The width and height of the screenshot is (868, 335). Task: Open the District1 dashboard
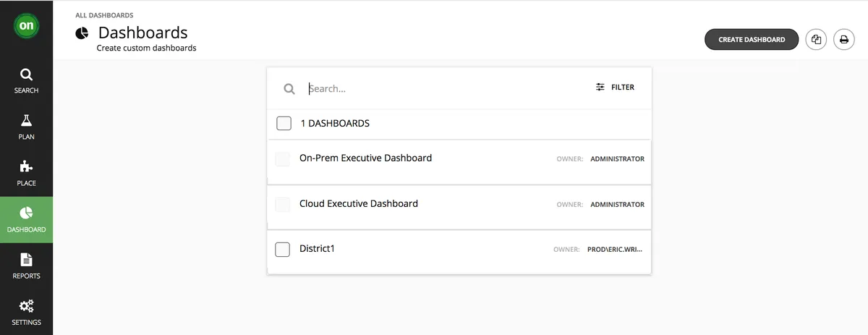tap(317, 249)
